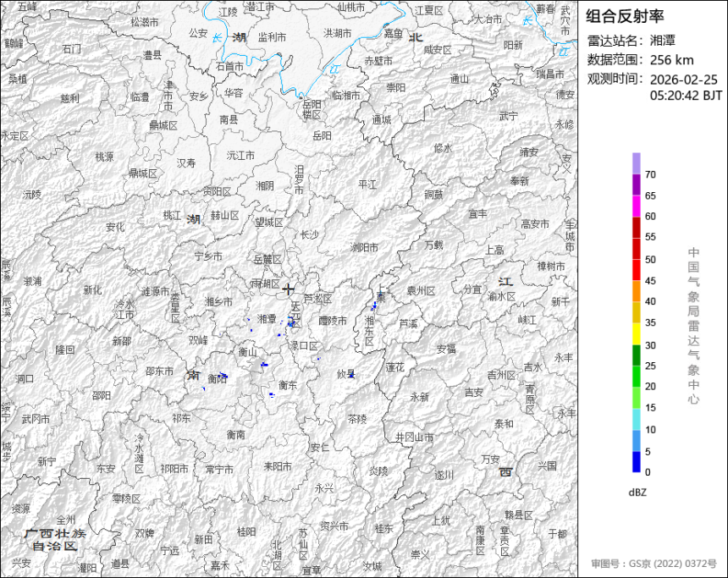The width and height of the screenshot is (728, 578).
Task: Click the 衡阳 label on the map
Action: 217,379
